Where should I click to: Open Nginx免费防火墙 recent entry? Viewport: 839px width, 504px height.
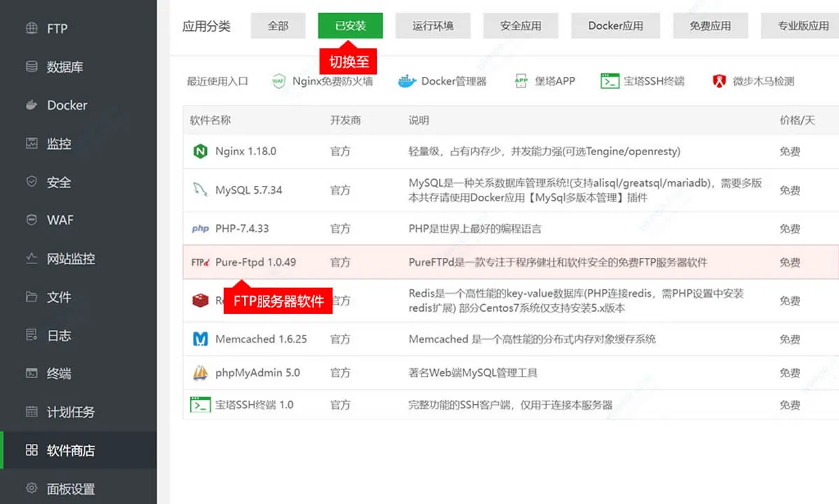[x=322, y=81]
